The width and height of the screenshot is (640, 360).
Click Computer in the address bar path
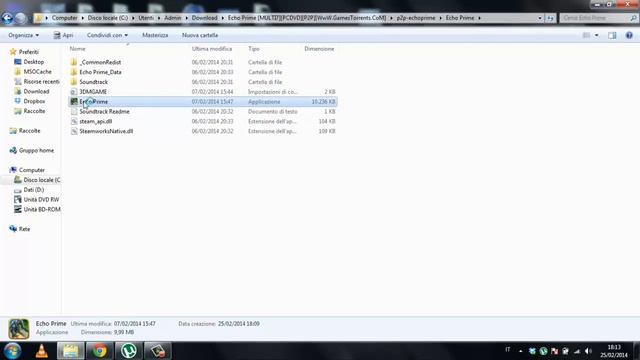coord(64,18)
